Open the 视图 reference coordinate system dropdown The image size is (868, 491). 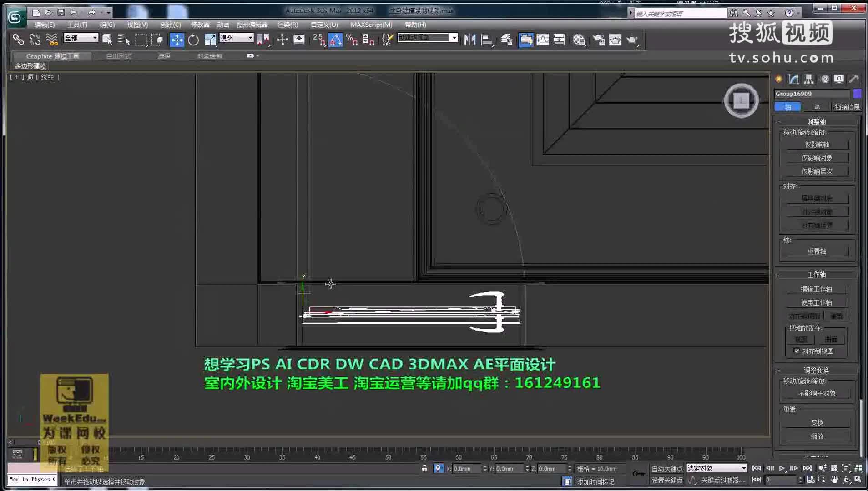click(236, 38)
